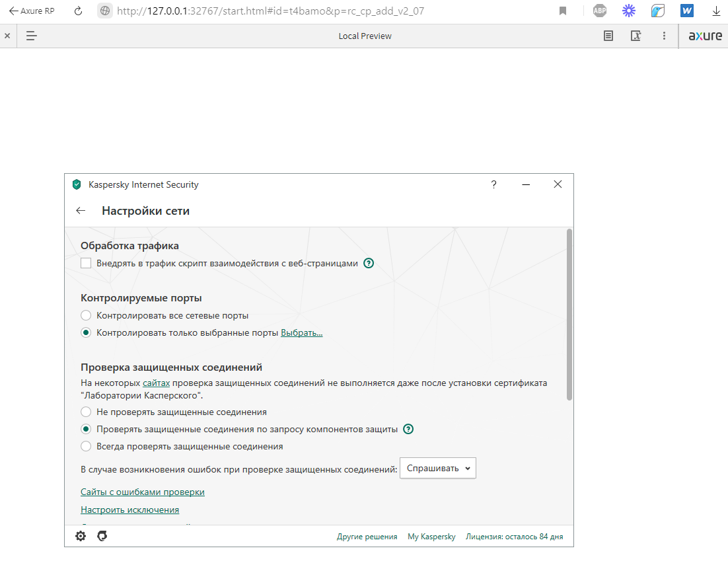Select Не проверять защищенные соединения
Viewport: 728px width, 571px height.
(x=86, y=412)
